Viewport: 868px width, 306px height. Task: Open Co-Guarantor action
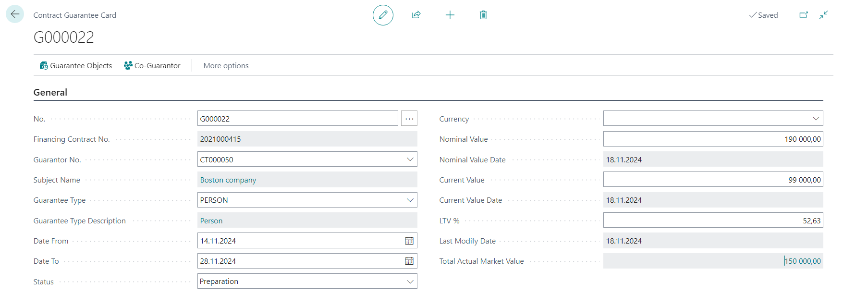(152, 66)
